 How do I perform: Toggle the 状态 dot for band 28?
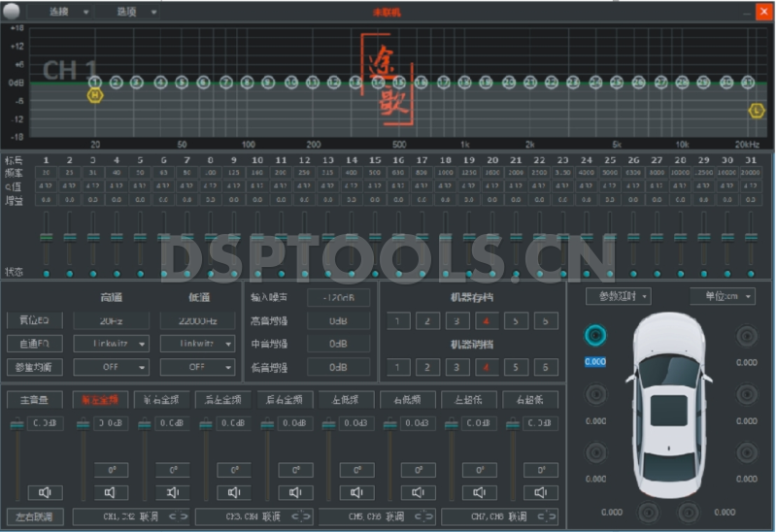pyautogui.click(x=681, y=274)
